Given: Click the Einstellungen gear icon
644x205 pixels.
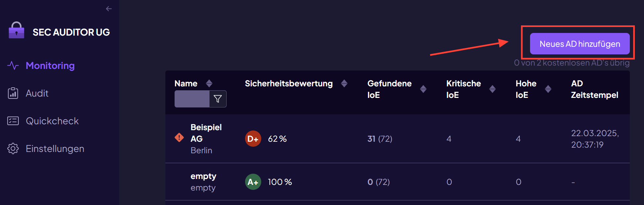Looking at the screenshot, I should pyautogui.click(x=13, y=149).
